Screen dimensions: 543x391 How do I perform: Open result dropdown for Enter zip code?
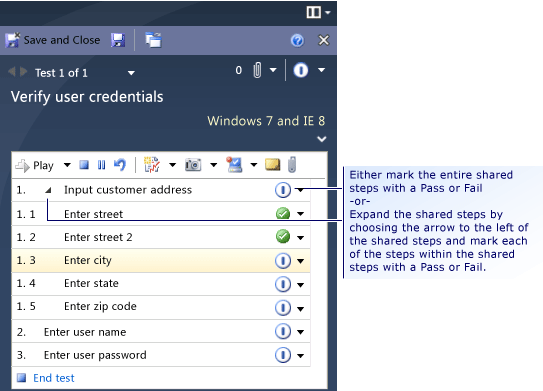300,308
